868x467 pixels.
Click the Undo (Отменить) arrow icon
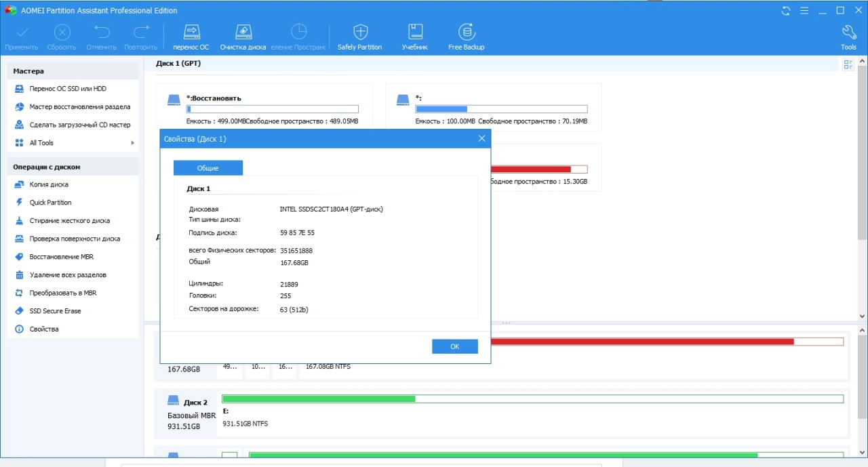(x=102, y=32)
